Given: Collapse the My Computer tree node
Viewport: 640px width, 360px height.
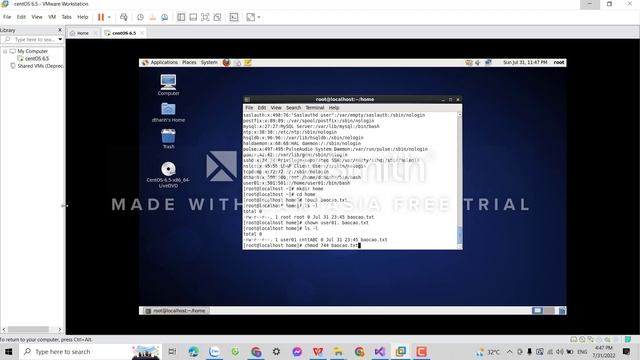Looking at the screenshot, I should pos(5,51).
